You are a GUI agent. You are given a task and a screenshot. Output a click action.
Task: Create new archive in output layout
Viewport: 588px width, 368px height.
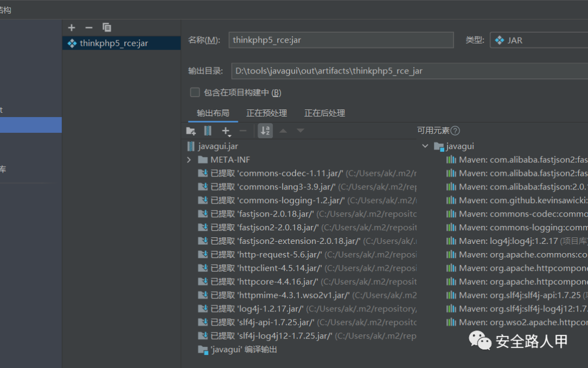point(207,131)
